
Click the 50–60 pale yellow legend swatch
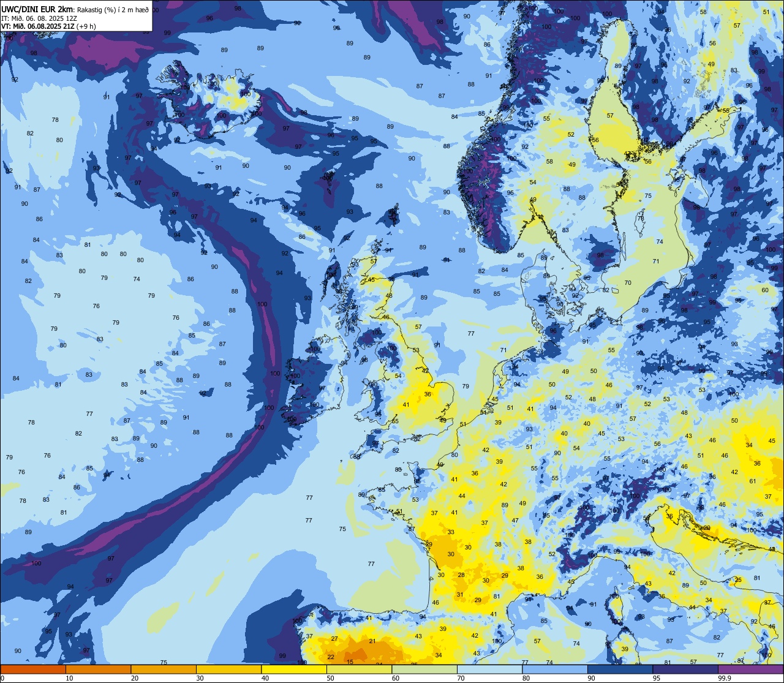359,669
